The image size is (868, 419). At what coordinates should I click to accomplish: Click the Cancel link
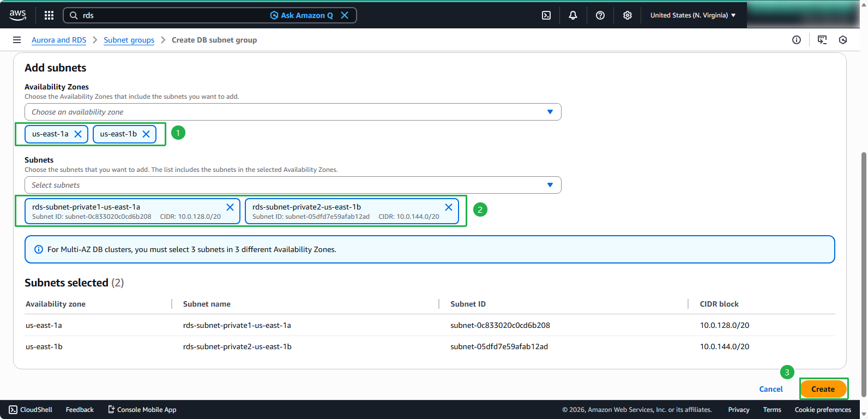click(771, 389)
